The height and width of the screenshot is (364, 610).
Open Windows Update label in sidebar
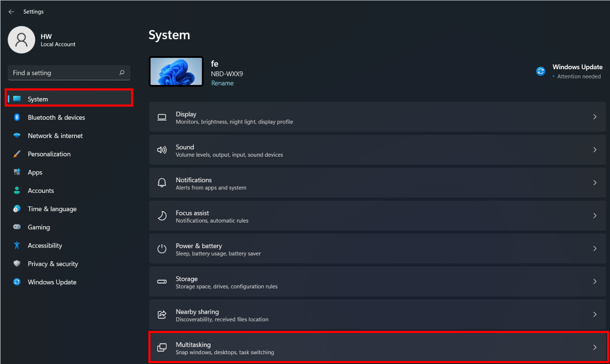pyautogui.click(x=52, y=282)
